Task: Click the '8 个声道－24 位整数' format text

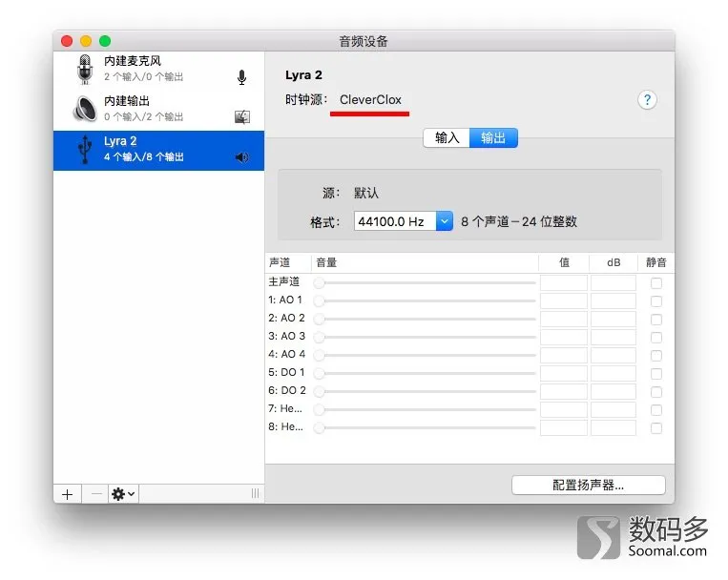Action: [x=519, y=221]
